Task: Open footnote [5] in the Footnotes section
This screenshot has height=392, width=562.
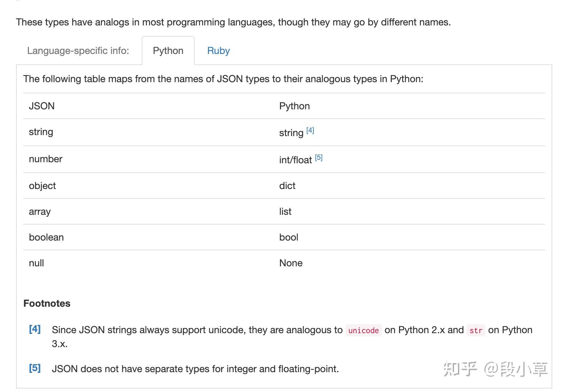Action: 34,368
